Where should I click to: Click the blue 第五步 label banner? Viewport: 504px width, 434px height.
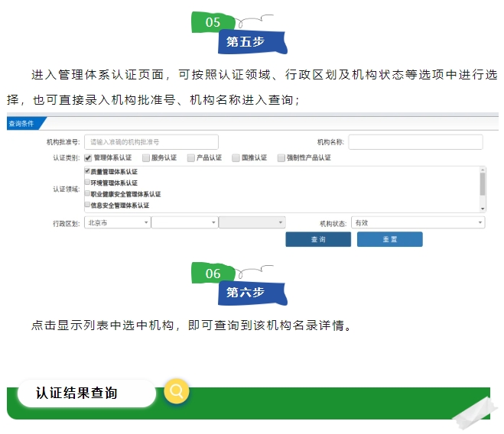(246, 42)
